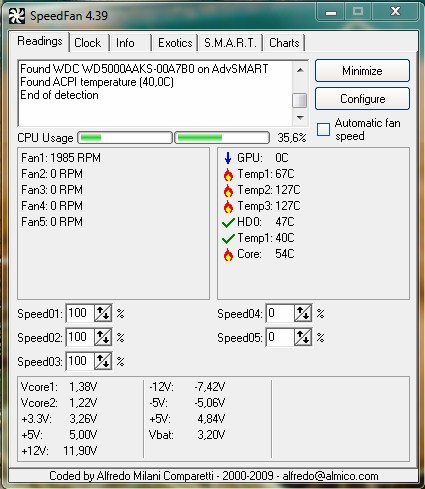Enable the Automatic fan speed checkbox
The image size is (425, 489).
[x=323, y=129]
